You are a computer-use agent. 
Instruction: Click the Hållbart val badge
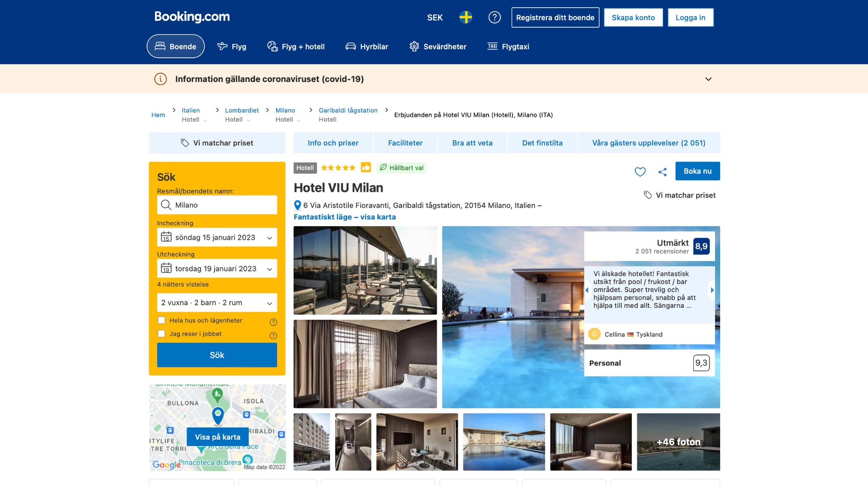(401, 168)
